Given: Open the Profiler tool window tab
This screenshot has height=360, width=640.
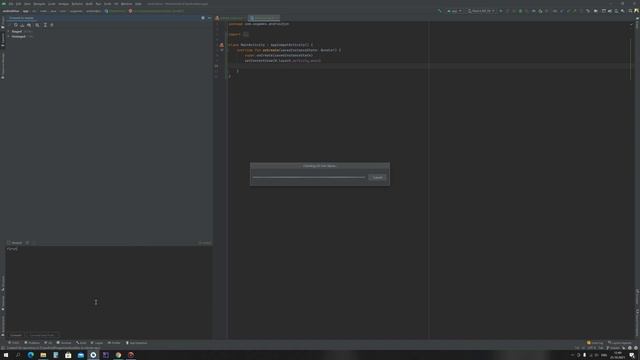Looking at the screenshot, I should click(114, 343).
